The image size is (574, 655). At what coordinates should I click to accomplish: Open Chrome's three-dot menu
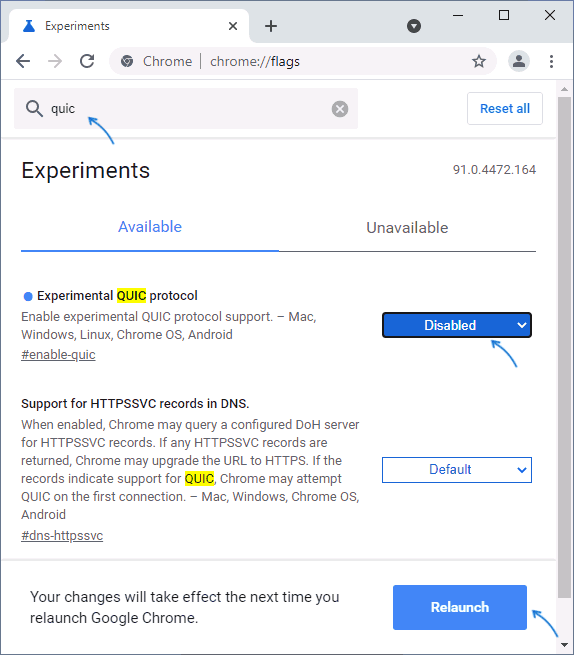coord(551,61)
